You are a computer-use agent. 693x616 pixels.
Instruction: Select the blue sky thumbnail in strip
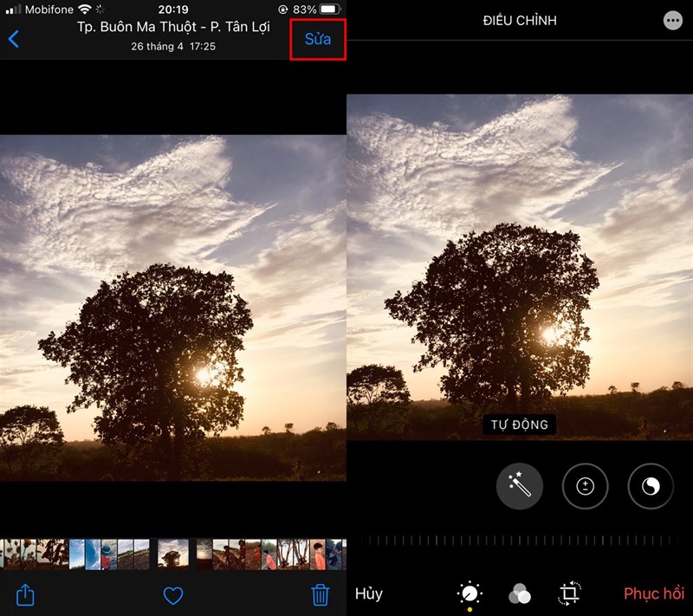[x=77, y=554]
